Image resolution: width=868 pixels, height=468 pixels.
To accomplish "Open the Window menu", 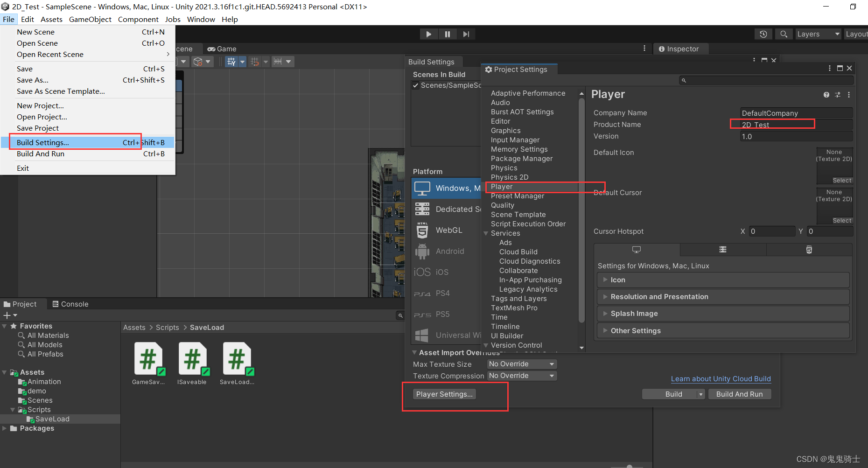I will [x=201, y=19].
